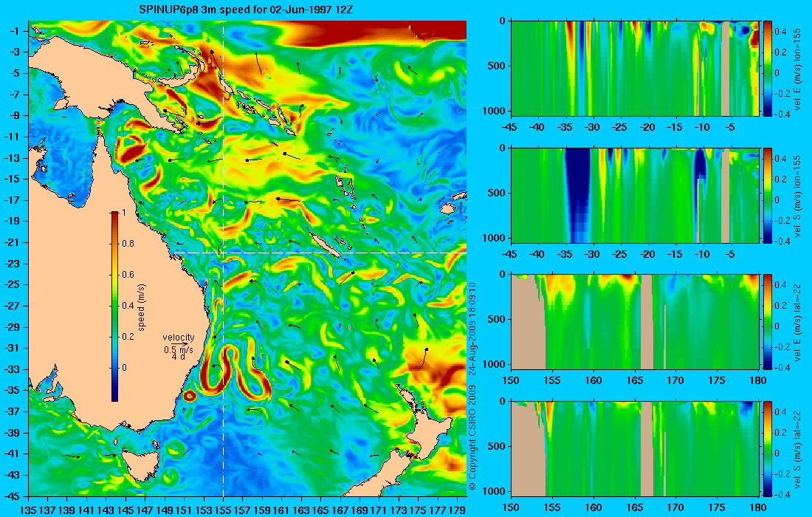Click the 'velocity' legend label on the map
The image size is (812, 517).
coord(178,338)
